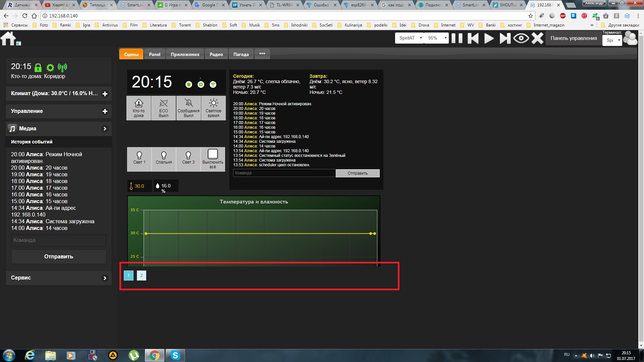Click the large X icon in the header

[x=537, y=38]
